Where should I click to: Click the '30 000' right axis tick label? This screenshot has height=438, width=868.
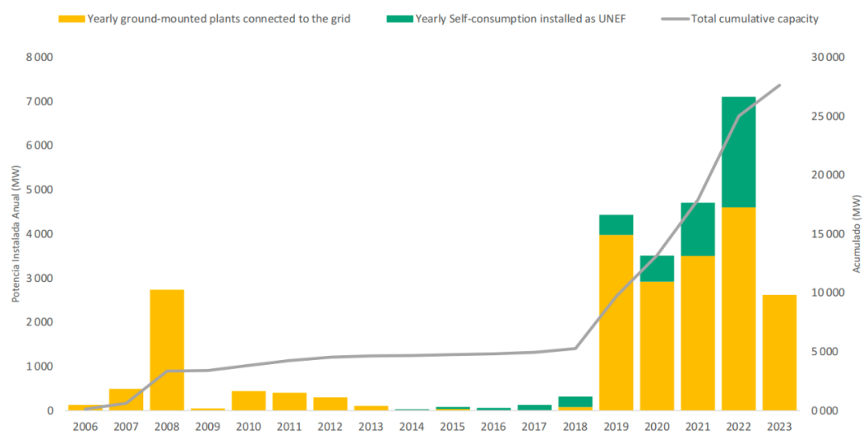[828, 58]
